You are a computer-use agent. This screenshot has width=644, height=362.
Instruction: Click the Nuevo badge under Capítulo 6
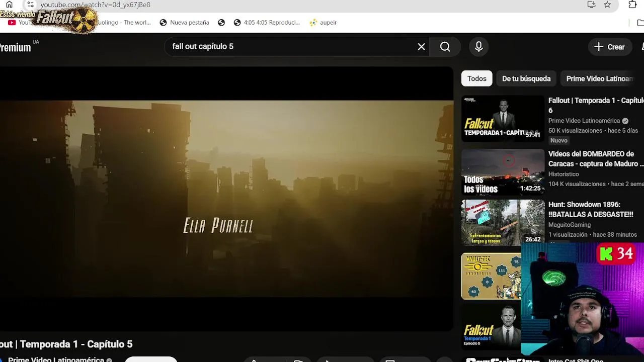coord(559,141)
